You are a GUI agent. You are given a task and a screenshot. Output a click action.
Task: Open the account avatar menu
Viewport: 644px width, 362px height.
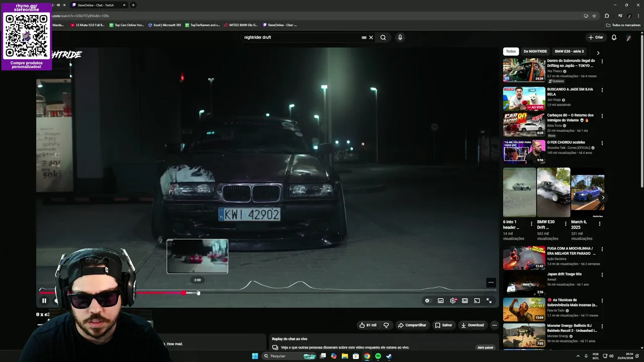628,38
